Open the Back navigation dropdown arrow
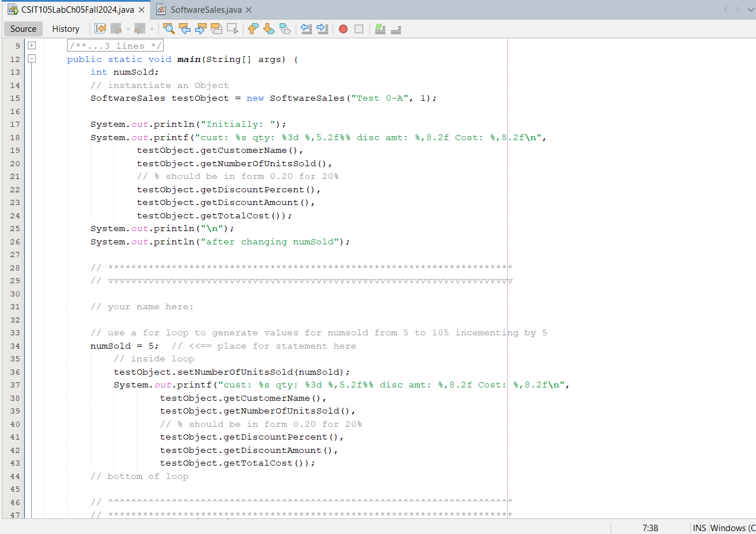 tap(127, 29)
